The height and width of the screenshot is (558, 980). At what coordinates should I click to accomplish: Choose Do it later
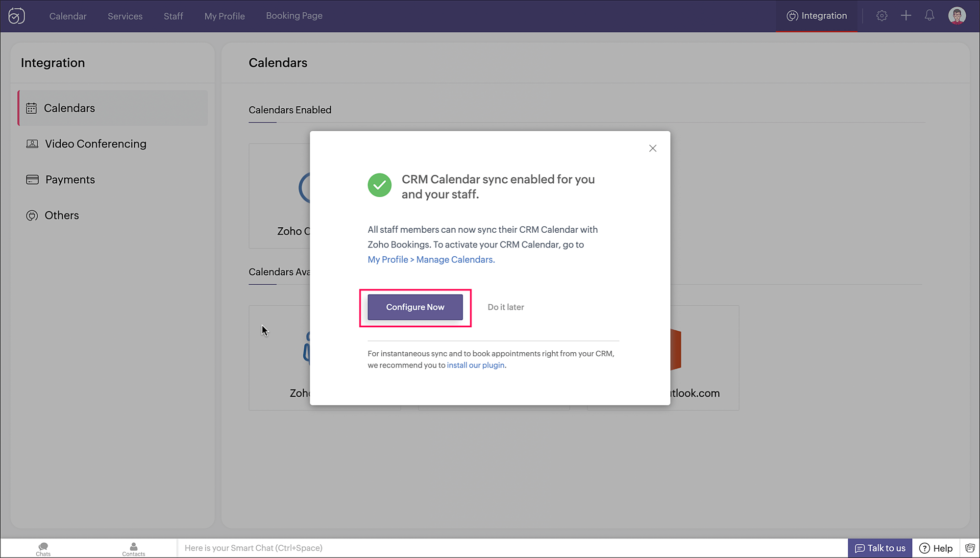pyautogui.click(x=506, y=307)
